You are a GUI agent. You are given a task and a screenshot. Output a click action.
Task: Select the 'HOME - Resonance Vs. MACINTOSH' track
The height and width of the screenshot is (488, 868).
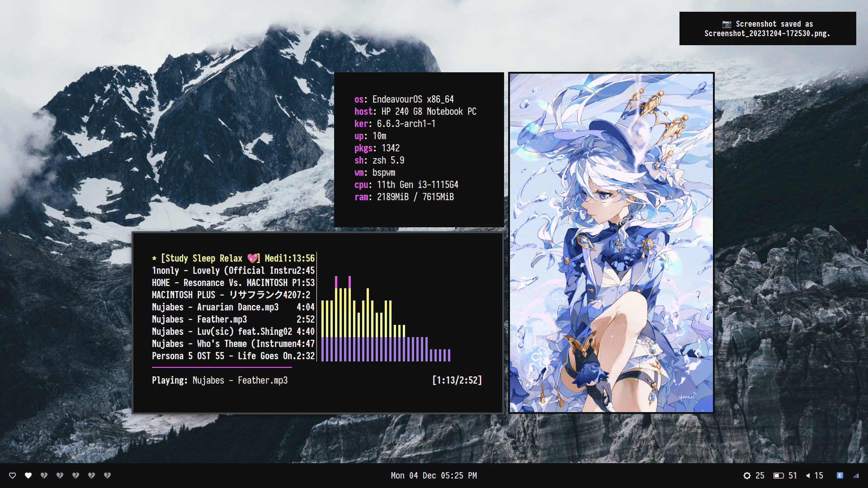[233, 282]
